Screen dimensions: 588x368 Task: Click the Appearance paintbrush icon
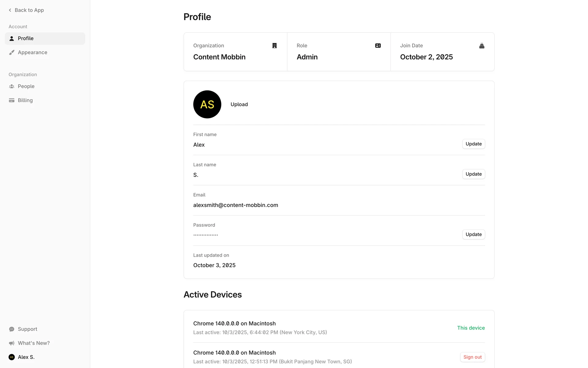click(12, 52)
